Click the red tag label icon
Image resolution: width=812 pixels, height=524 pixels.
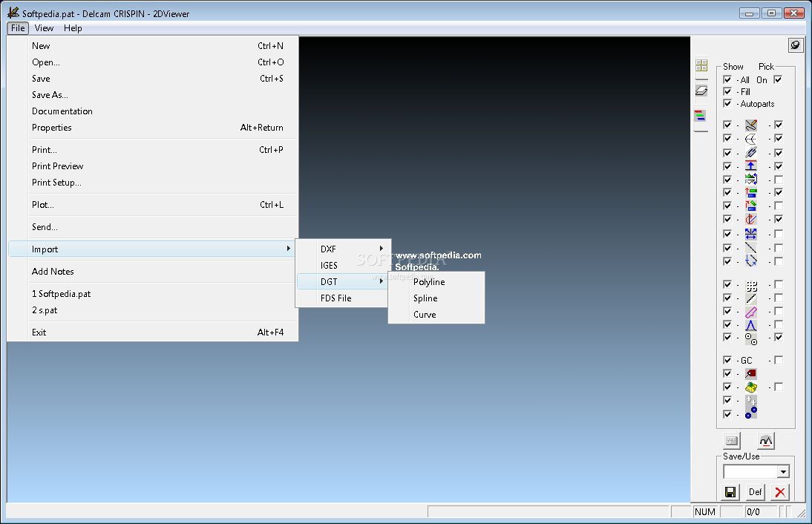click(x=751, y=373)
